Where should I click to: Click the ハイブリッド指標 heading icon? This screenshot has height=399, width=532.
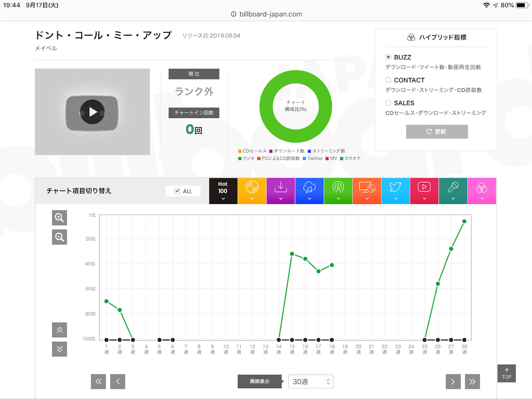(x=411, y=37)
